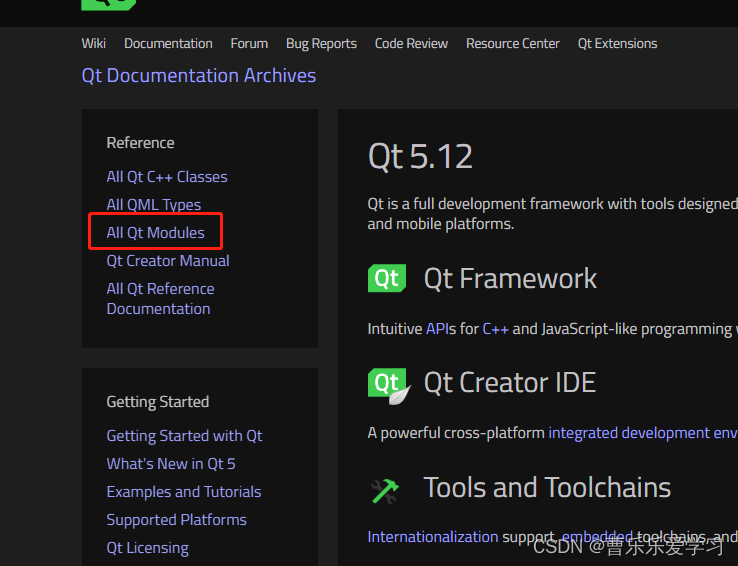Open What's New in Qt 5 link

tap(171, 464)
